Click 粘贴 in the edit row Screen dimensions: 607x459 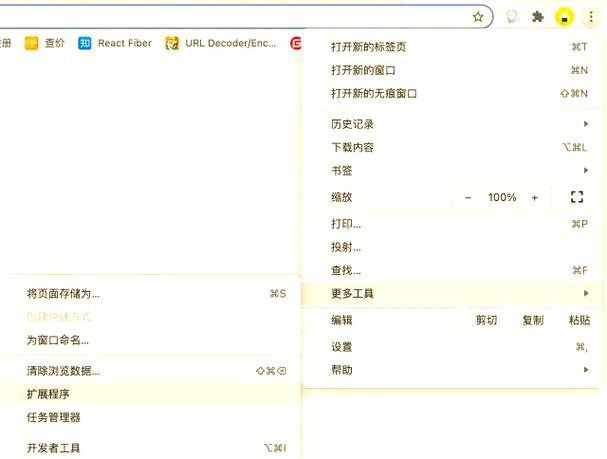[579, 320]
